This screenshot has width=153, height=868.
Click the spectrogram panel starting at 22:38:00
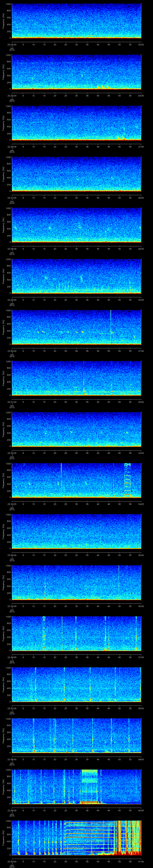(77, 736)
